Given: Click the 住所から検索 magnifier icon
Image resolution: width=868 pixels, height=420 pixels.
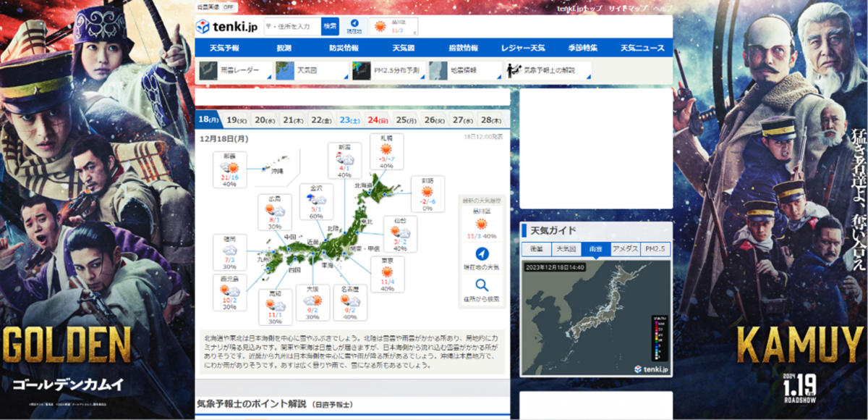Looking at the screenshot, I should coord(482,286).
